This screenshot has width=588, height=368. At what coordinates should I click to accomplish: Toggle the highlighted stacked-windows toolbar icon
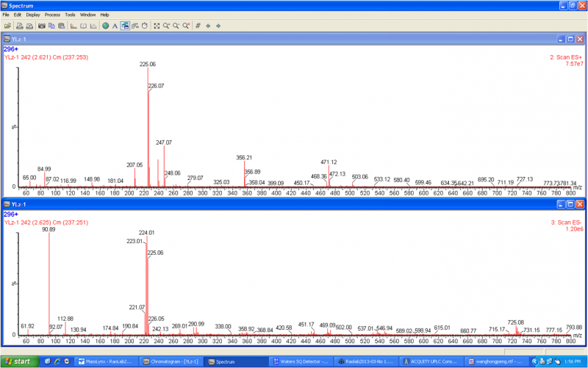point(125,26)
